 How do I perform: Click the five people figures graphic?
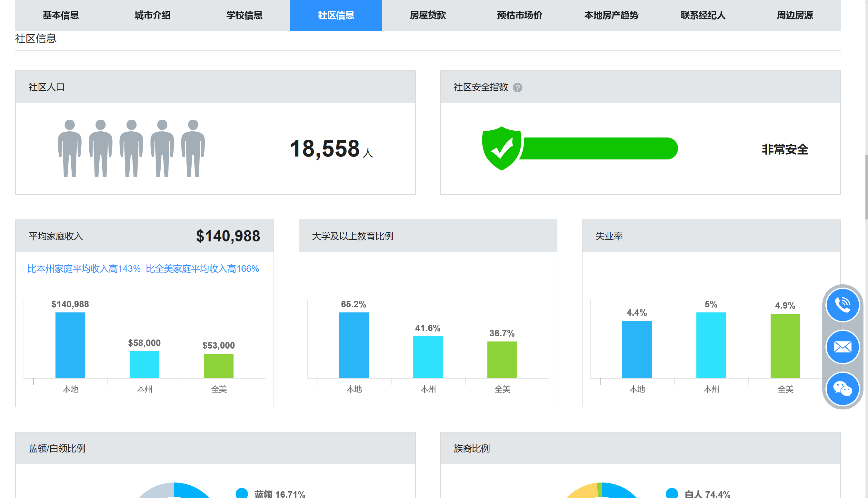[x=131, y=148]
